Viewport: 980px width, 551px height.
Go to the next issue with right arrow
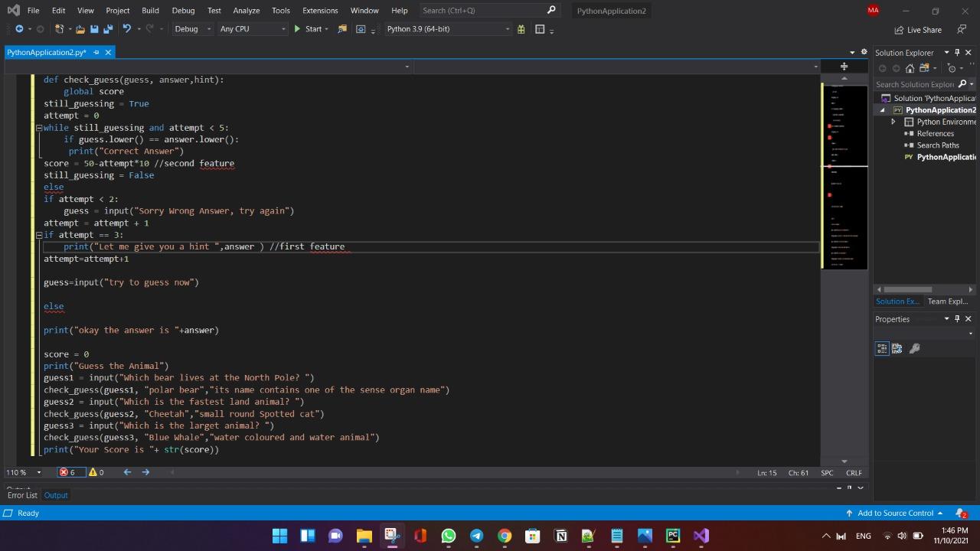click(x=145, y=472)
